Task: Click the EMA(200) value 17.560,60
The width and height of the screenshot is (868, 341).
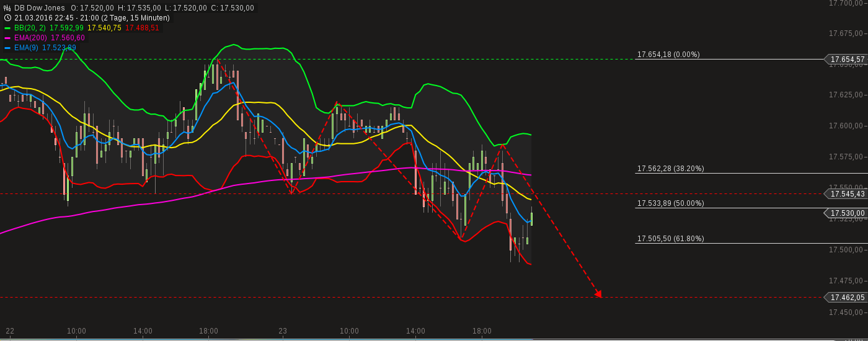Action: pyautogui.click(x=68, y=38)
